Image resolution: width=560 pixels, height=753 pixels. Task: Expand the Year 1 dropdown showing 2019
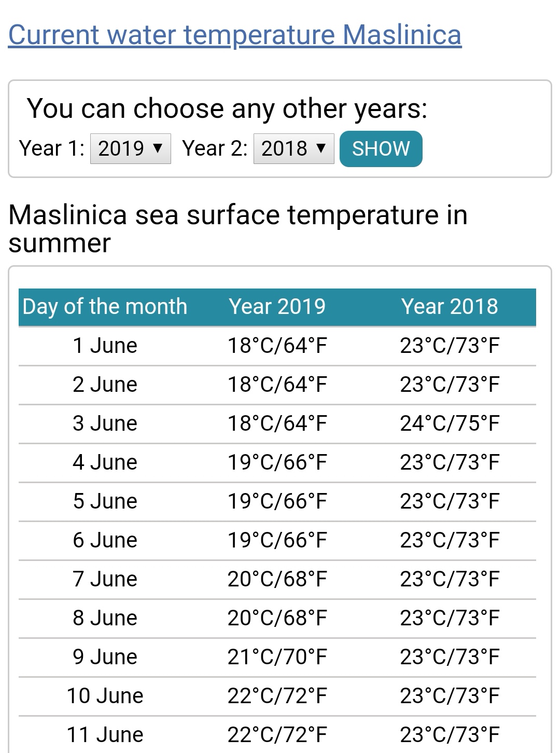click(130, 148)
